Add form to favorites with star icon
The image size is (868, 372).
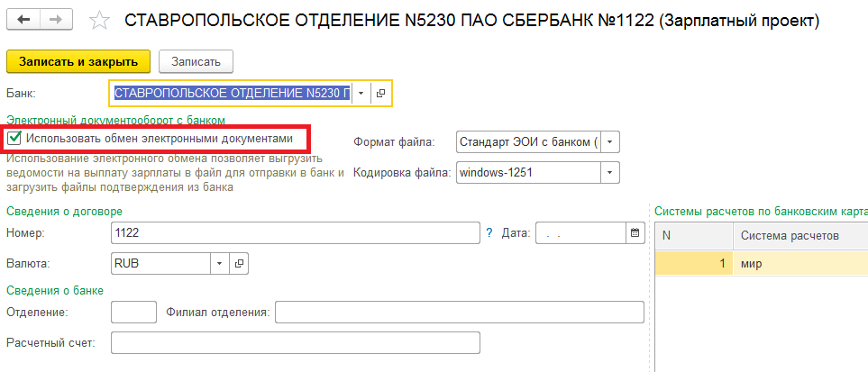[x=100, y=21]
